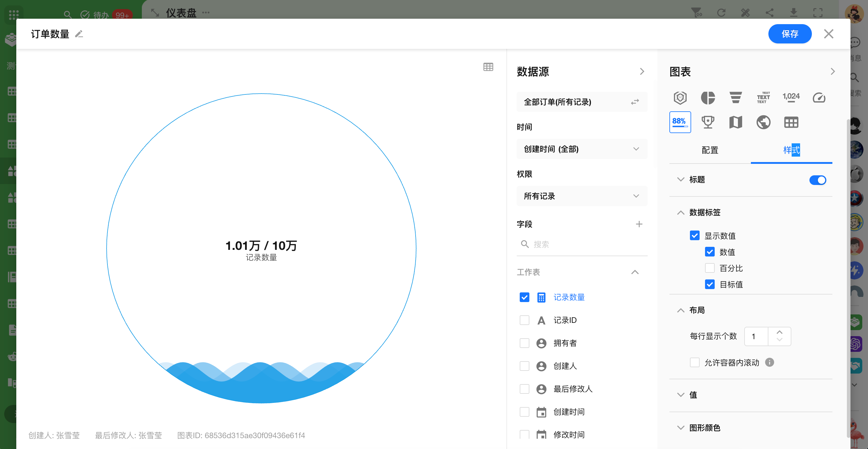Click the field 搜索 input box
The width and height of the screenshot is (868, 449).
(582, 244)
